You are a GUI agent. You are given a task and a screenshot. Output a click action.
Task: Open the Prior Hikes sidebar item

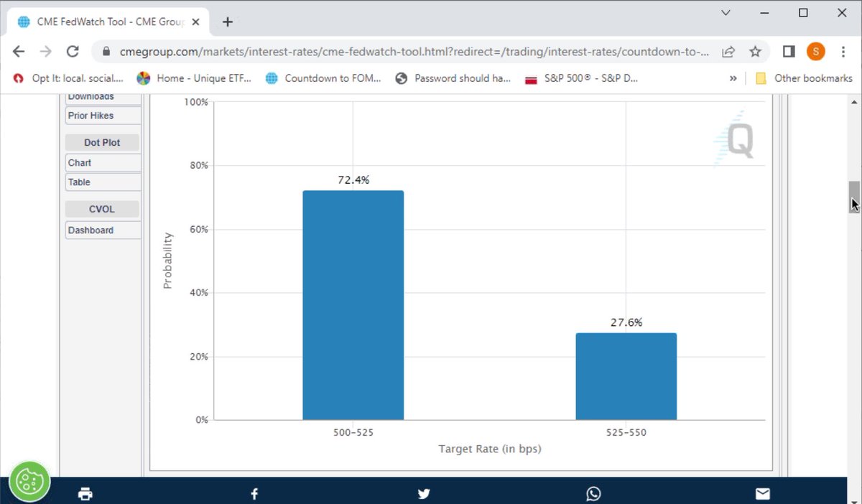click(103, 116)
